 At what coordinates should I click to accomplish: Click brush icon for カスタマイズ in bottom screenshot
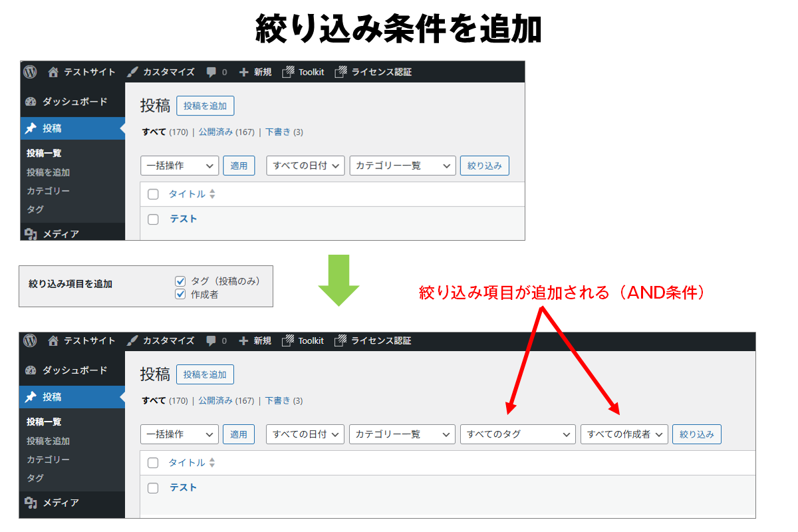(132, 340)
